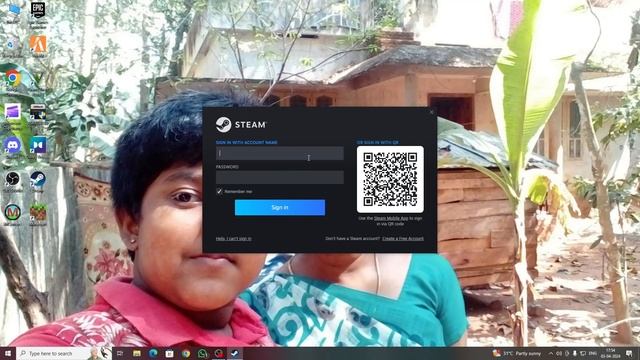Screen dimensions: 640x360
Task: Select the blue bow-tie logo desktop icon
Action: tap(38, 145)
